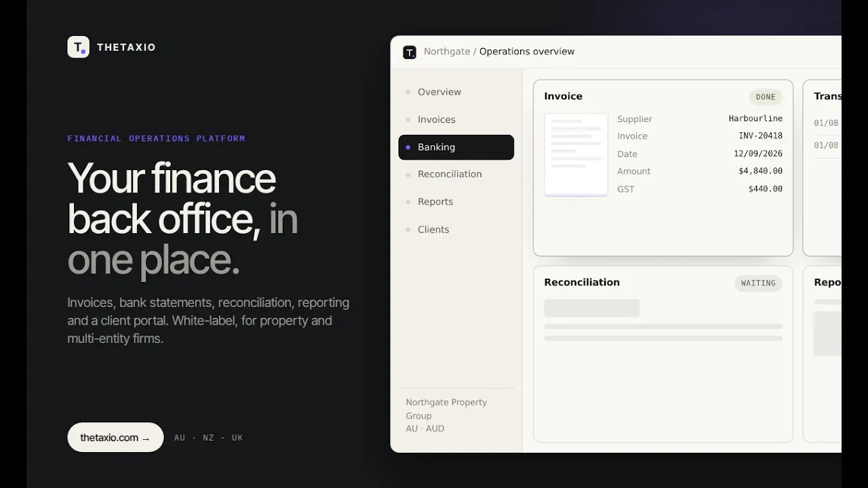Viewport: 868px width, 488px height.
Task: Click the date 12/09/2026
Action: tap(758, 154)
